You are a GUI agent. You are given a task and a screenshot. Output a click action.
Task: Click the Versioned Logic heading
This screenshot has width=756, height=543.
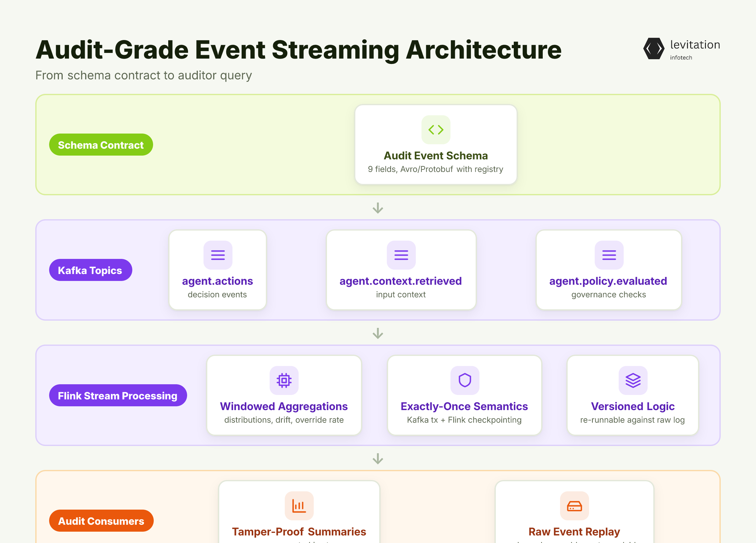click(633, 406)
